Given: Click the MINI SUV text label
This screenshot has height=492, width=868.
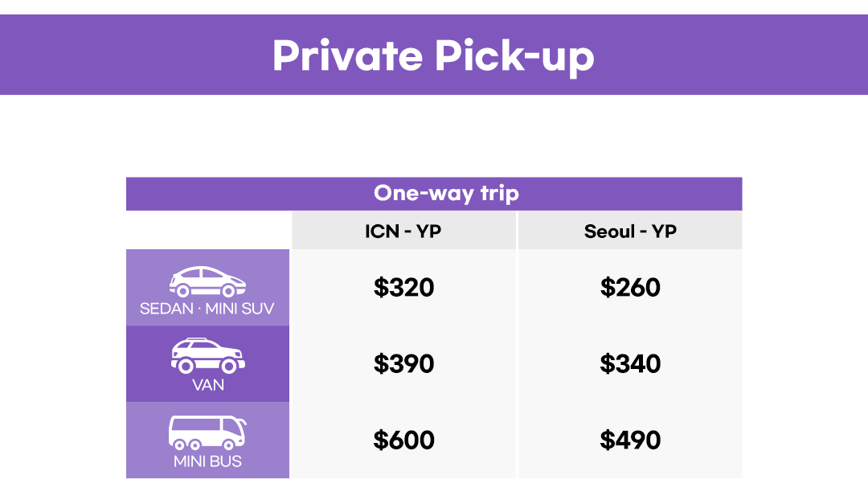Looking at the screenshot, I should [240, 309].
